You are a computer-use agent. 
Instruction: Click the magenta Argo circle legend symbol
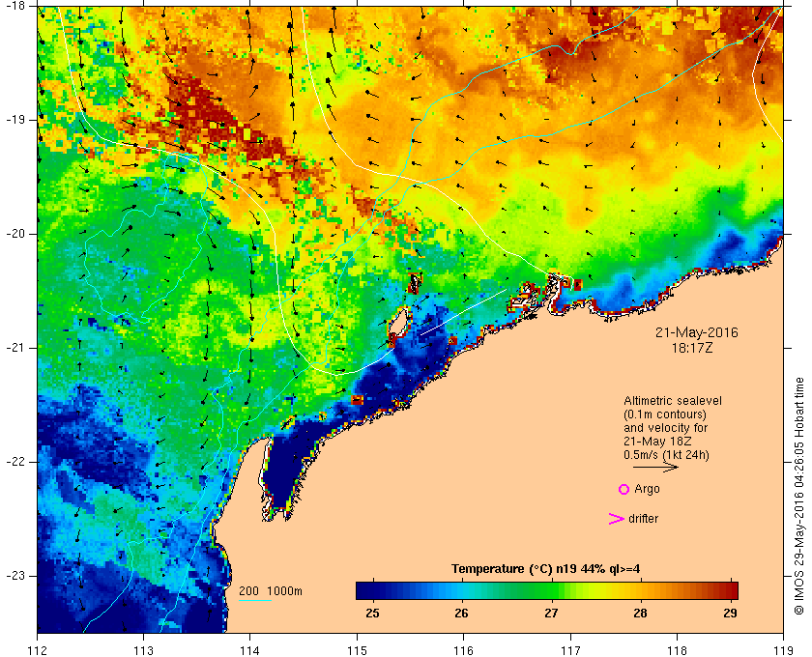point(624,489)
